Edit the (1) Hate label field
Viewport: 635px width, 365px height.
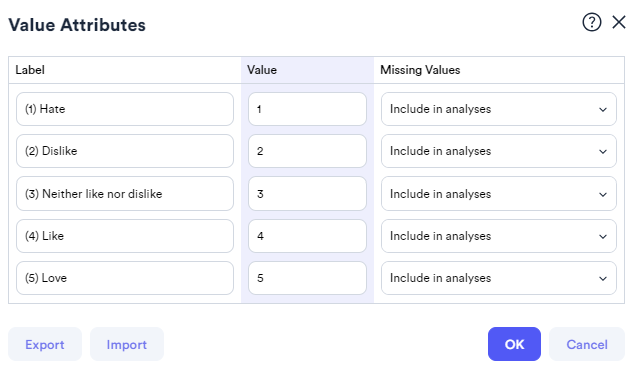(x=125, y=109)
